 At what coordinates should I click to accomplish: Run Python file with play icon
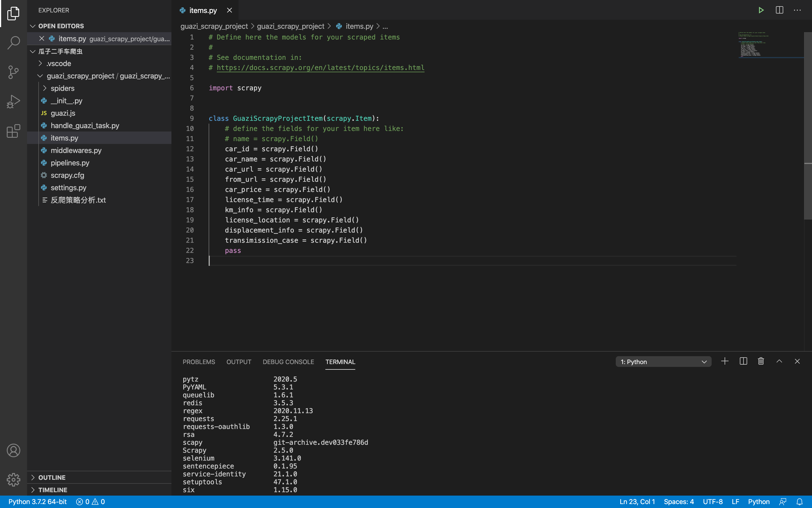click(x=761, y=10)
